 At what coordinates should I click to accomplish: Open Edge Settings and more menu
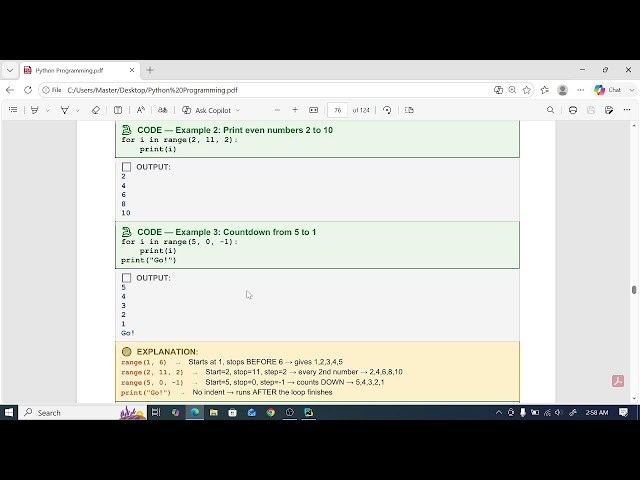580,90
